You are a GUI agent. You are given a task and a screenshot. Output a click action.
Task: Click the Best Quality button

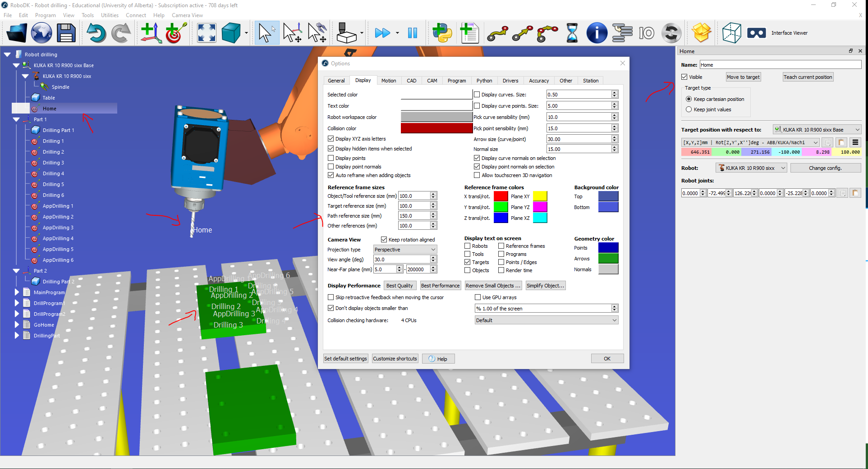coord(399,286)
